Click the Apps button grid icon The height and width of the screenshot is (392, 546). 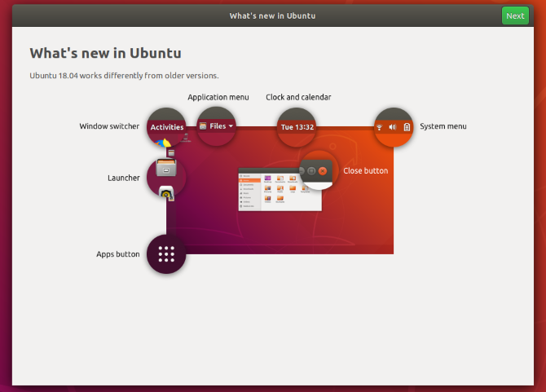click(166, 253)
